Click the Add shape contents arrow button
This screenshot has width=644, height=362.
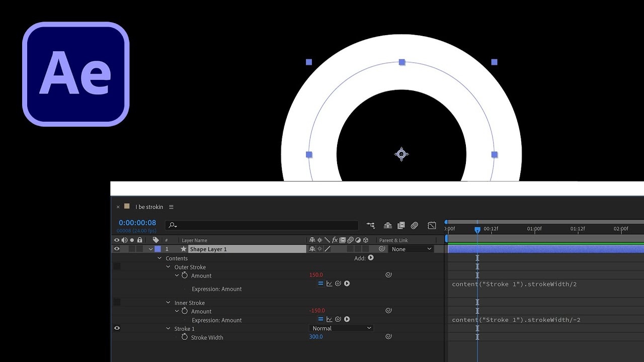[371, 258]
